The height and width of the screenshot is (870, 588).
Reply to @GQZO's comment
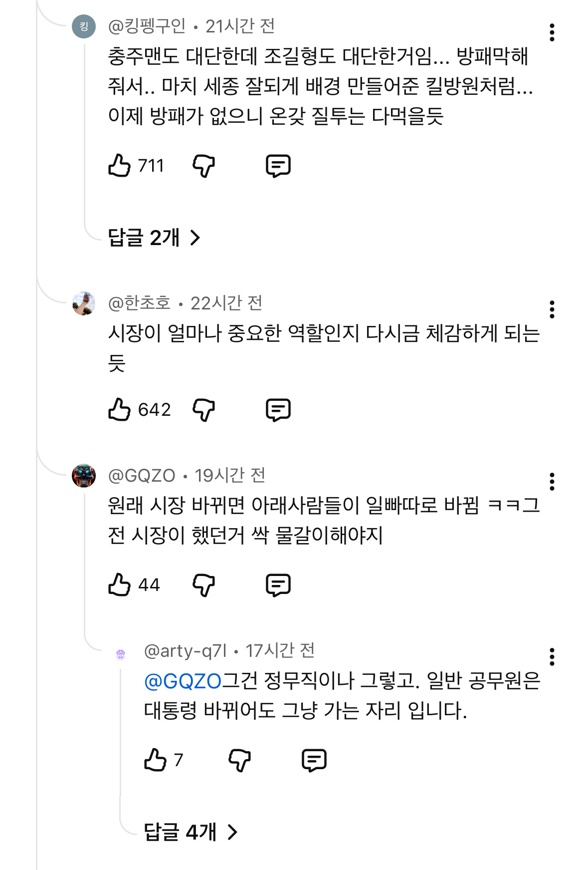[278, 585]
